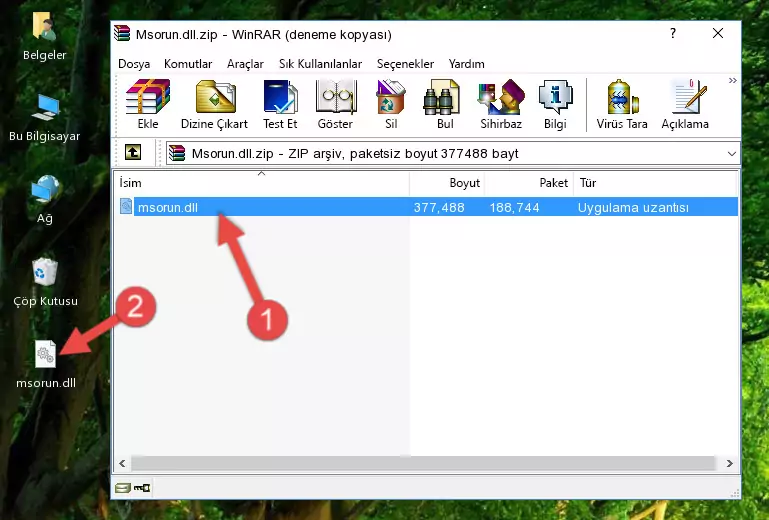Image resolution: width=769 pixels, height=520 pixels.
Task: Click the 377,488 size value
Action: pos(439,208)
